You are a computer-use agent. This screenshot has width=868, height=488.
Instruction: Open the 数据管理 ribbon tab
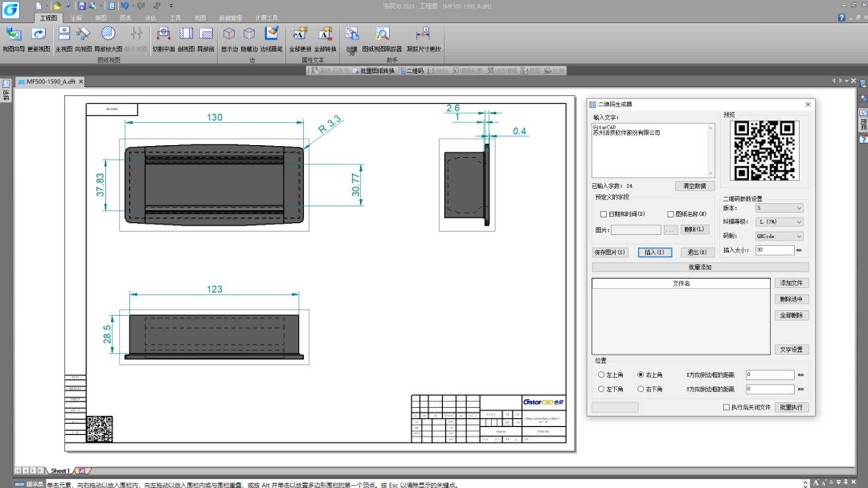pyautogui.click(x=231, y=18)
